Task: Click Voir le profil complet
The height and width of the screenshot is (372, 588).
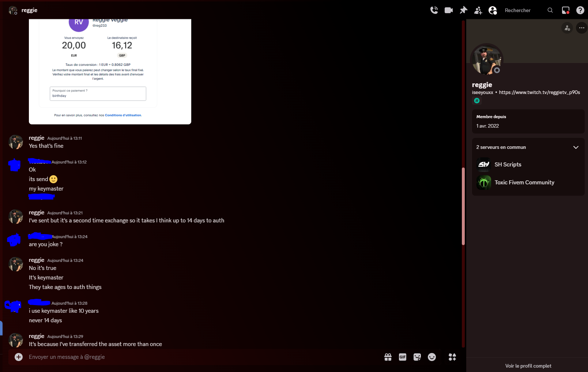Action: [528, 366]
